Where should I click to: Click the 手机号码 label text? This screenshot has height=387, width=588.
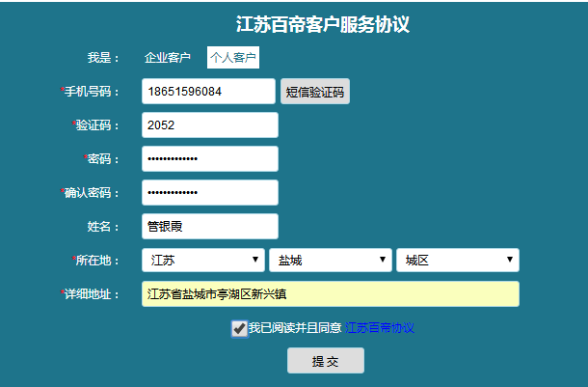point(92,92)
